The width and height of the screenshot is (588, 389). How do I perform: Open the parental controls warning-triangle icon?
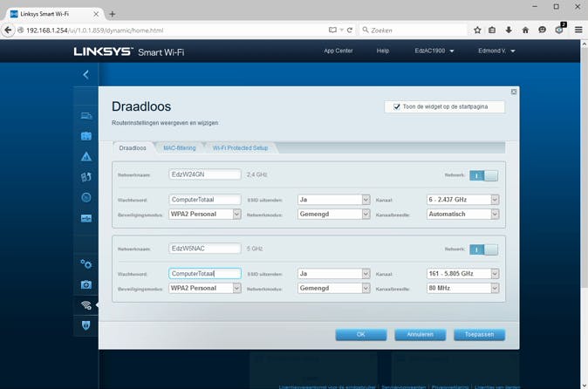coord(86,157)
